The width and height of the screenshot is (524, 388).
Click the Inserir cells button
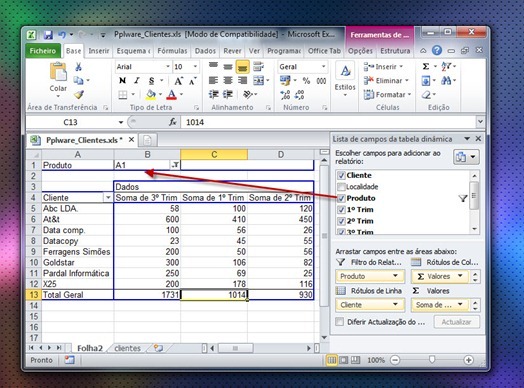click(x=383, y=67)
